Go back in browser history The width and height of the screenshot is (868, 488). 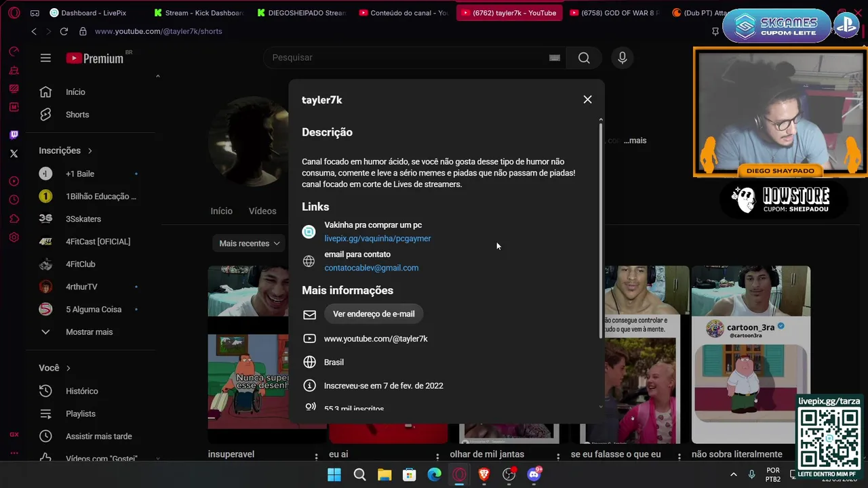pyautogui.click(x=34, y=31)
